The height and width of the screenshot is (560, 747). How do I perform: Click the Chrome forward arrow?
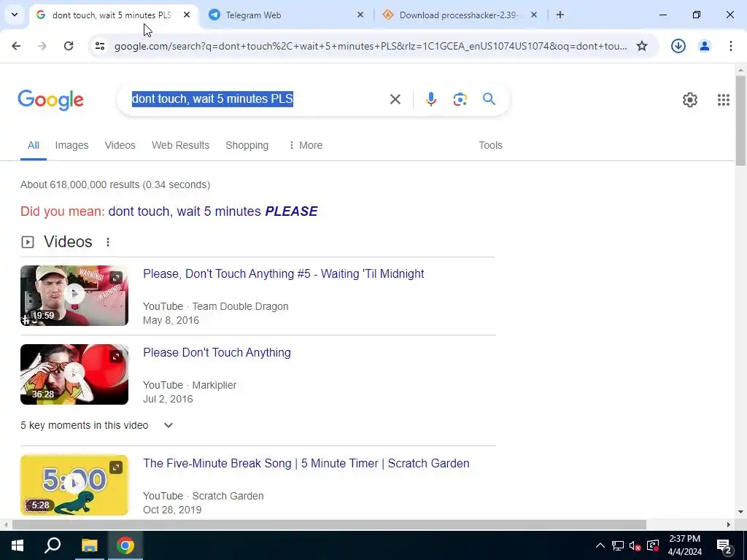tap(42, 46)
